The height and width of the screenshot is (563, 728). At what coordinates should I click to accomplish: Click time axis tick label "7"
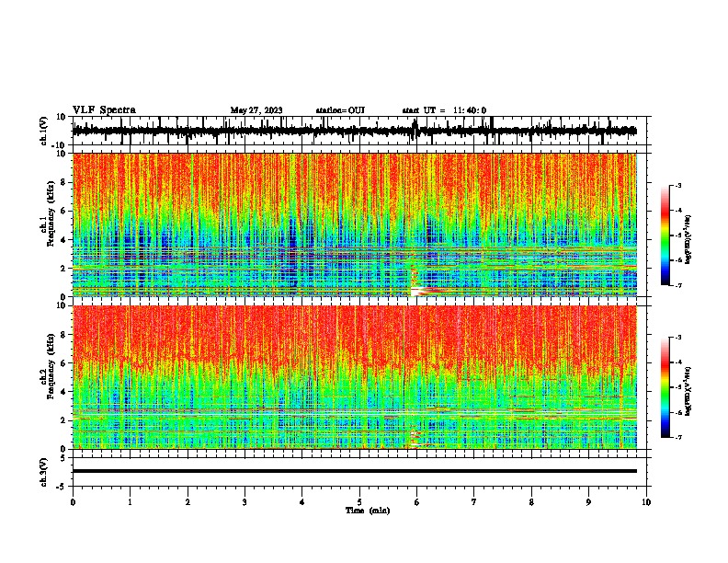[474, 502]
